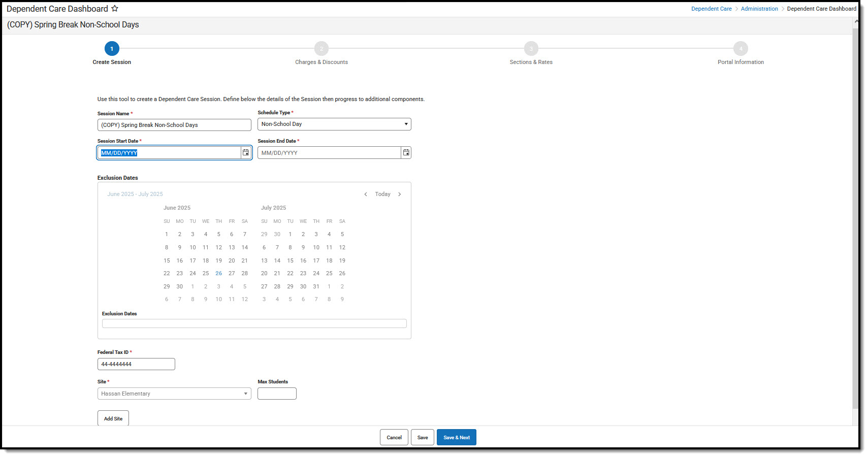Select June 30 in the calendar
This screenshot has width=868, height=457.
pos(180,286)
